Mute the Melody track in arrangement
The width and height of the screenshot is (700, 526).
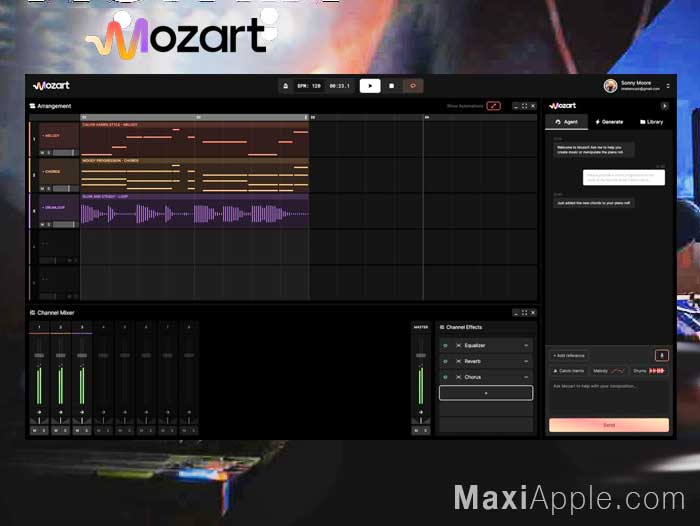[x=43, y=153]
